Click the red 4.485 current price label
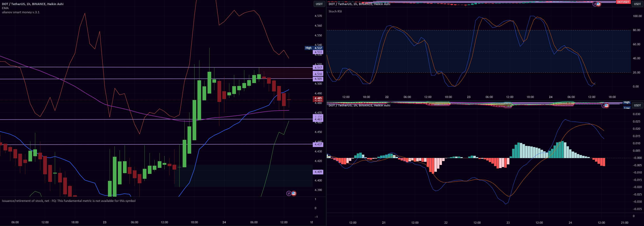 tap(318, 98)
